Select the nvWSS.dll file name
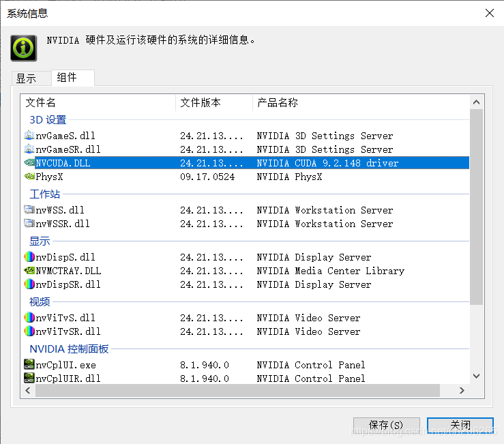The width and height of the screenshot is (504, 444). click(x=60, y=210)
